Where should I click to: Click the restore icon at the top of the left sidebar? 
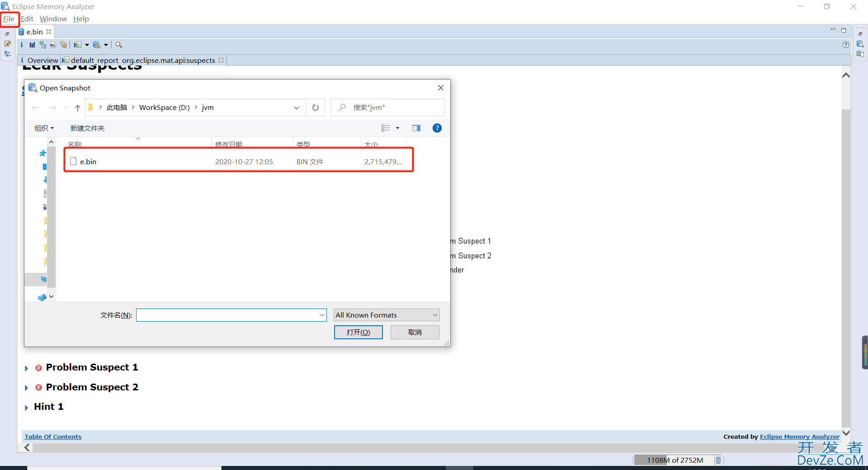[7, 34]
